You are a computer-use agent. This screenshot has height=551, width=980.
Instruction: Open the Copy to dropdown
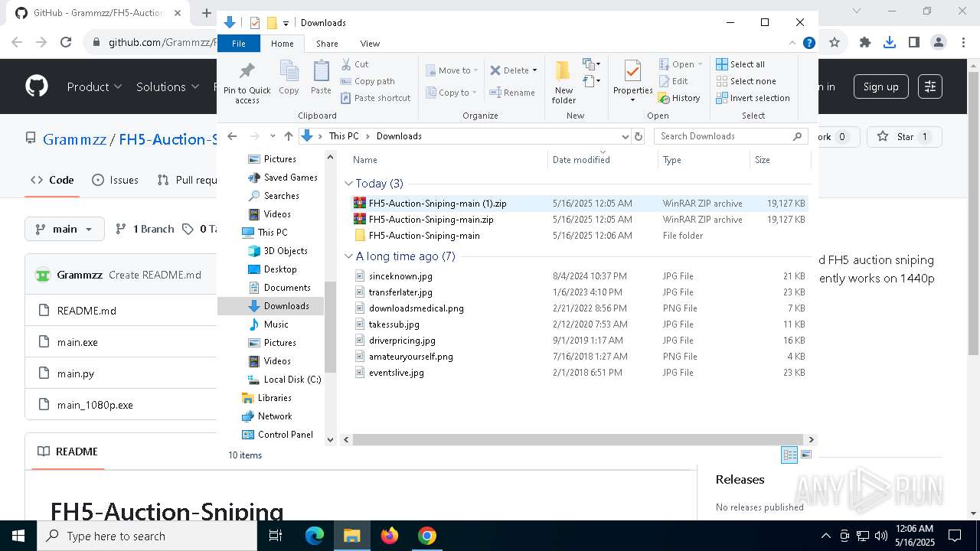[x=451, y=93]
